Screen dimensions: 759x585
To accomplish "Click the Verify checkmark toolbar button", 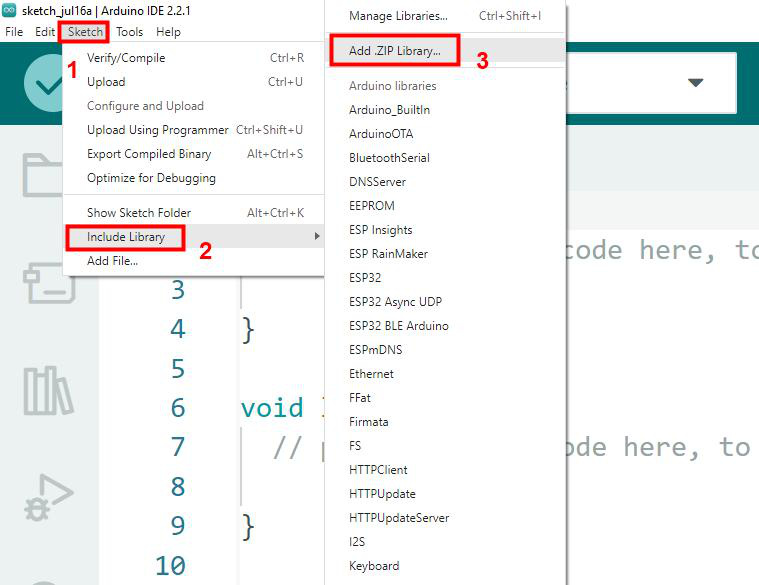I will [45, 83].
